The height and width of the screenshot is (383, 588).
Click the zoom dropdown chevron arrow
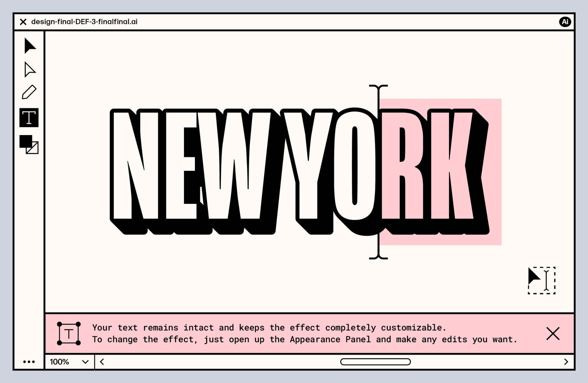click(x=85, y=362)
